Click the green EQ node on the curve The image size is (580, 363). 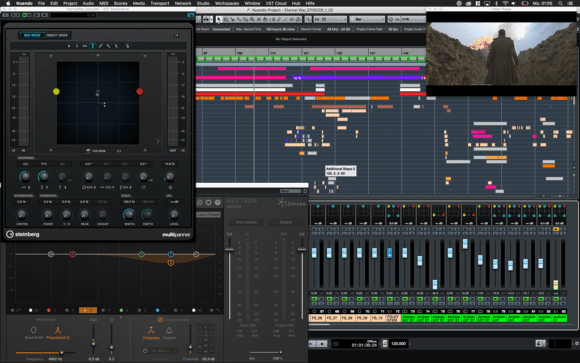pyautogui.click(x=141, y=254)
